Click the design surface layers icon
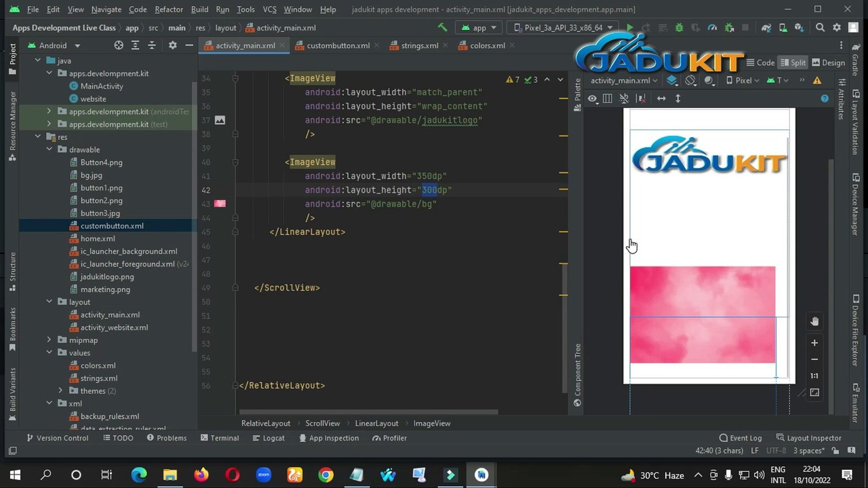 (x=671, y=81)
